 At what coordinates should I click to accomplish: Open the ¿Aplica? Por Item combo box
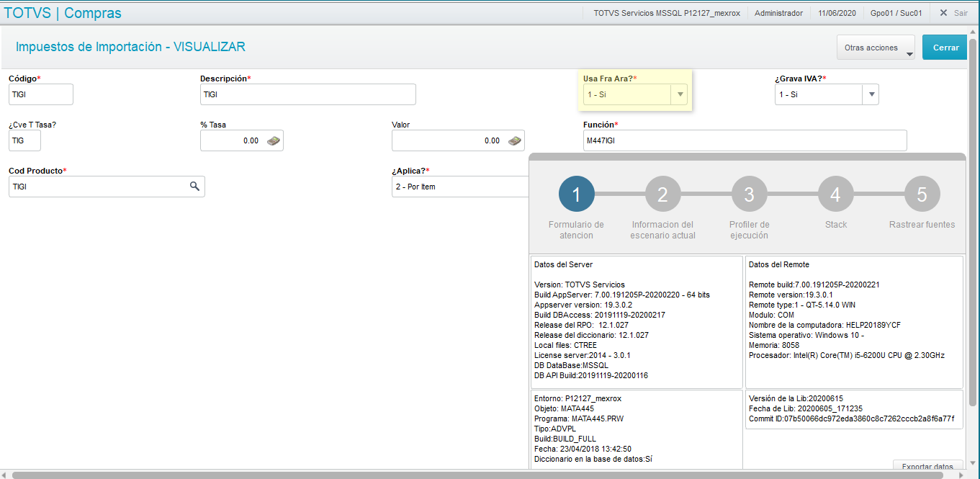click(x=461, y=187)
